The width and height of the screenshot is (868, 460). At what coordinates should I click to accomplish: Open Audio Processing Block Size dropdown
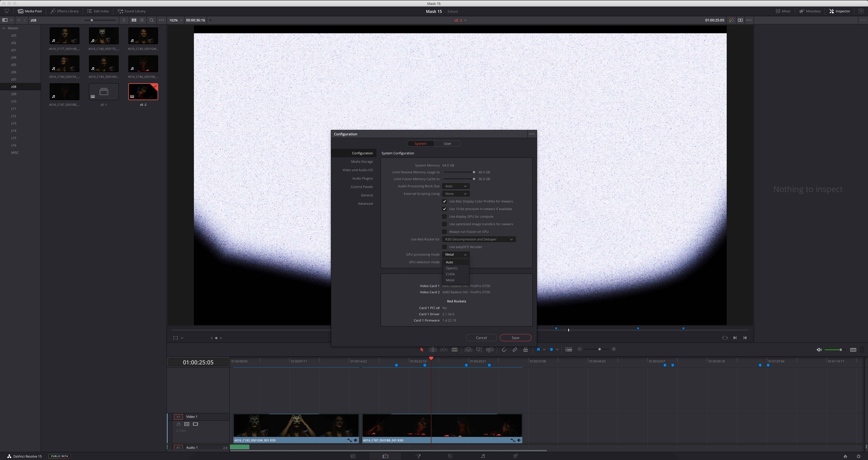tap(456, 186)
